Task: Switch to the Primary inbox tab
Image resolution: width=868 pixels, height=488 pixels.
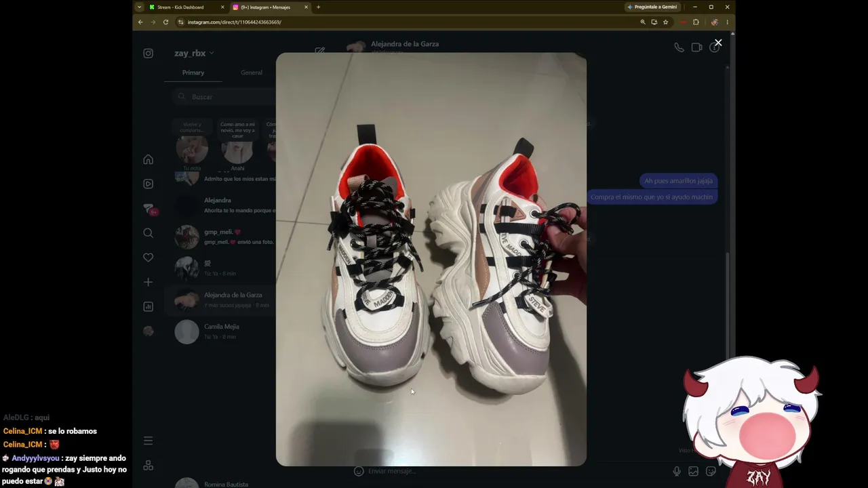Action: click(x=193, y=73)
